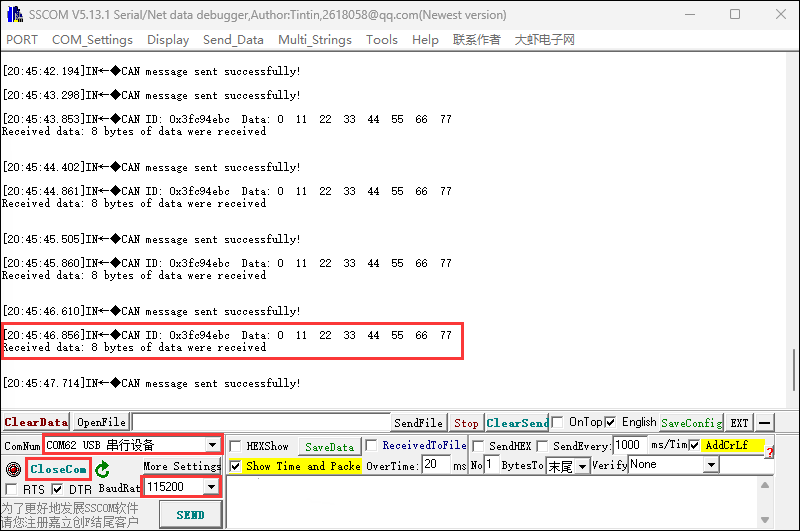Click the More Settings button
Screen dimensions: 800x531
pos(182,466)
